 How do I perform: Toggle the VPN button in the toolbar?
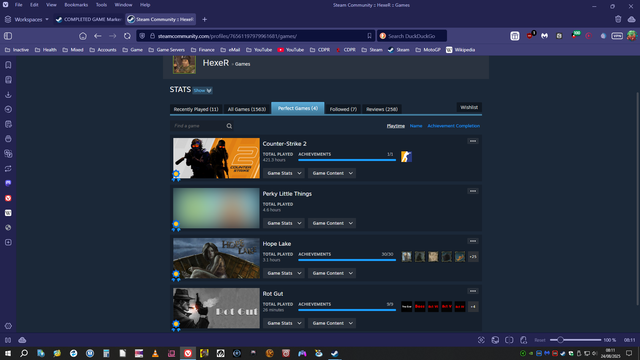(617, 36)
